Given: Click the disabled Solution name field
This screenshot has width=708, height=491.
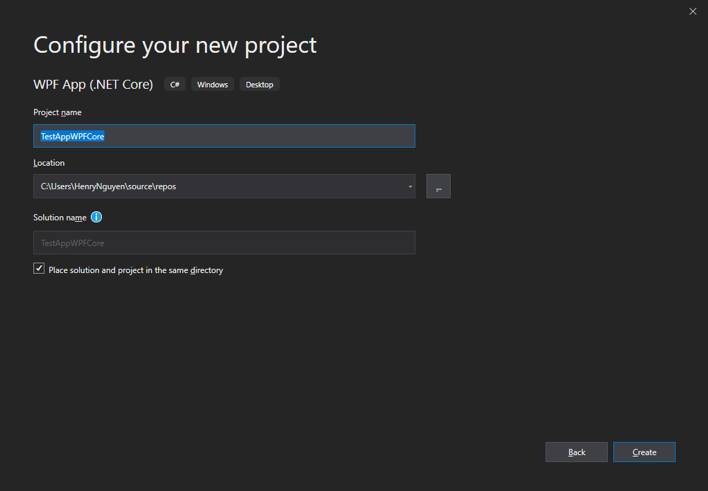Looking at the screenshot, I should pos(224,243).
